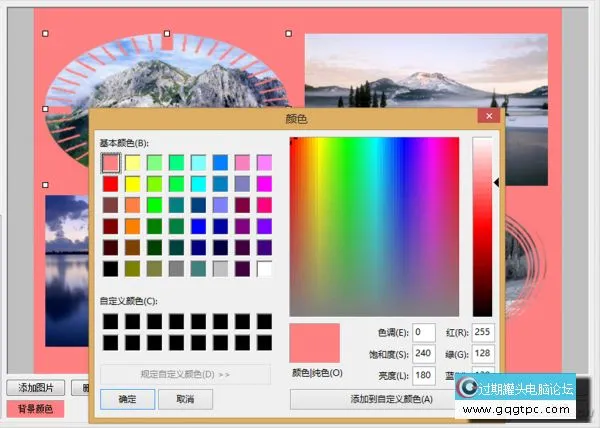Viewport: 600px width, 428px height.
Task: Select the light yellow basic color swatch
Action: (x=133, y=163)
